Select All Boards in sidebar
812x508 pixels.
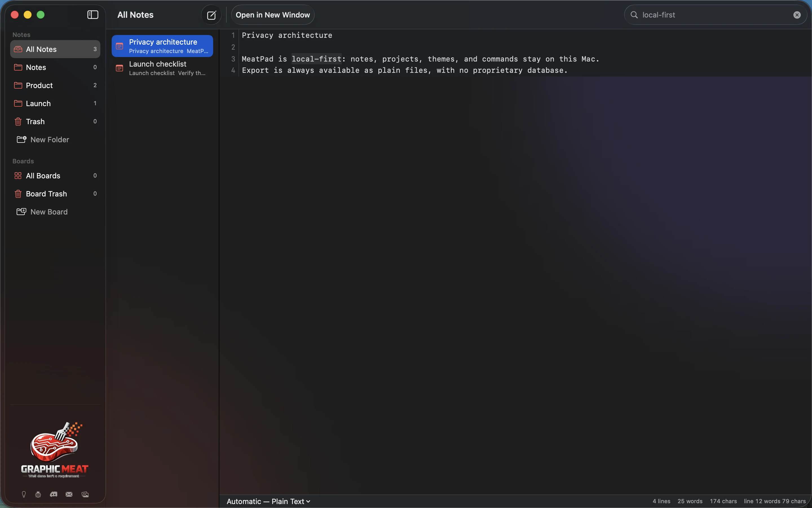point(55,176)
